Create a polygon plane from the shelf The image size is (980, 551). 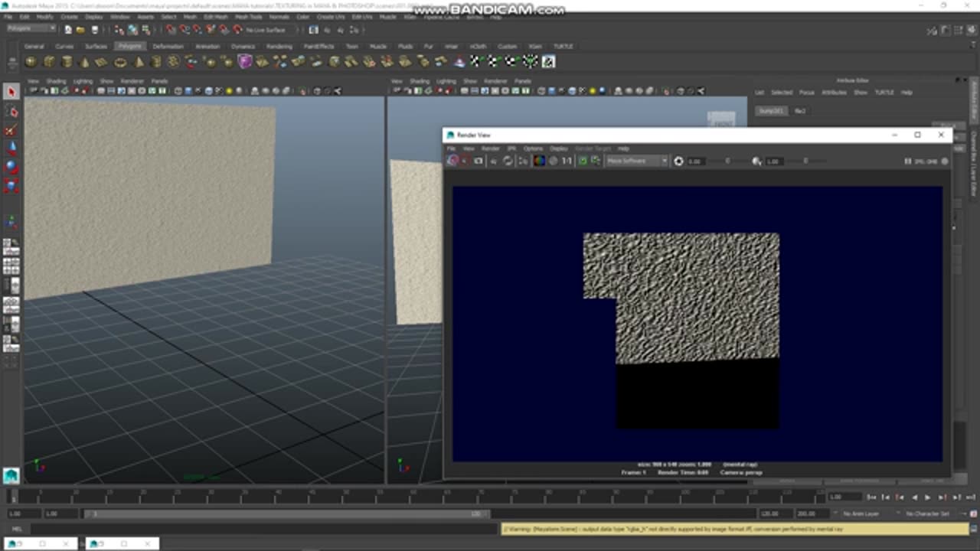pos(102,62)
